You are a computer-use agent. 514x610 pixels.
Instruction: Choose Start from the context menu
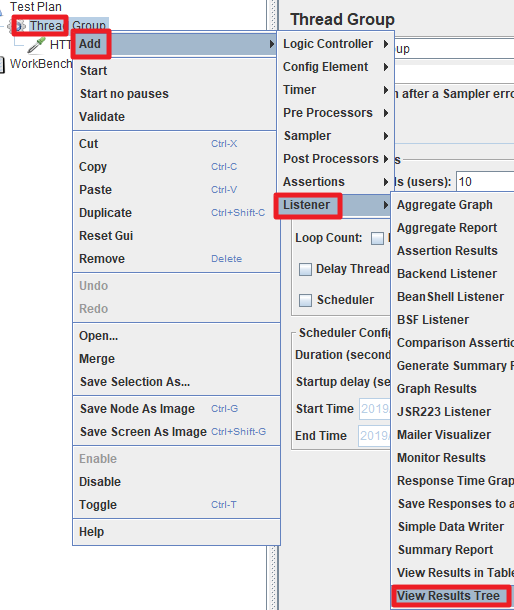point(175,71)
